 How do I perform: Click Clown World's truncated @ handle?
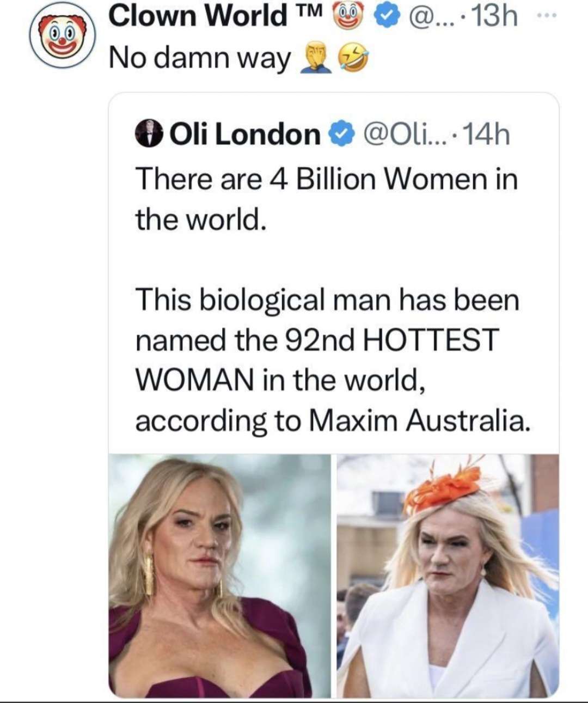coord(425,17)
